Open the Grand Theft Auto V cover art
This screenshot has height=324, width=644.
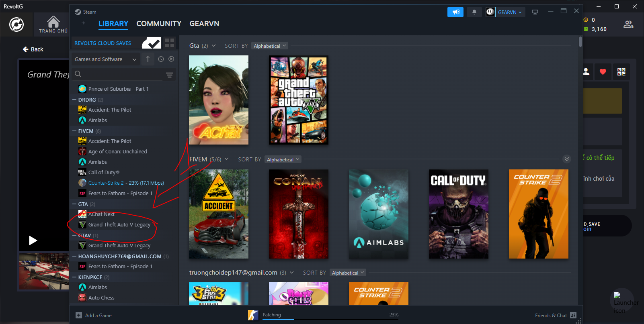tap(299, 100)
